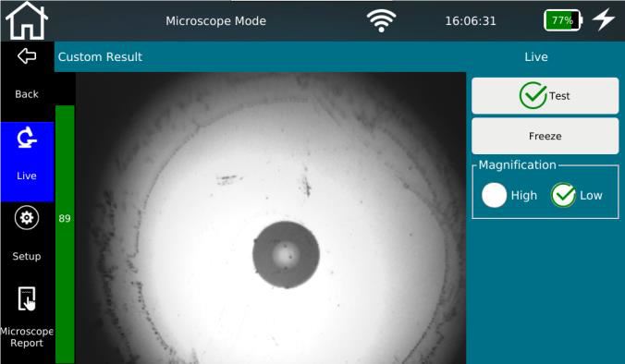Image resolution: width=625 pixels, height=364 pixels.
Task: Select High magnification radio button
Action: [x=494, y=195]
